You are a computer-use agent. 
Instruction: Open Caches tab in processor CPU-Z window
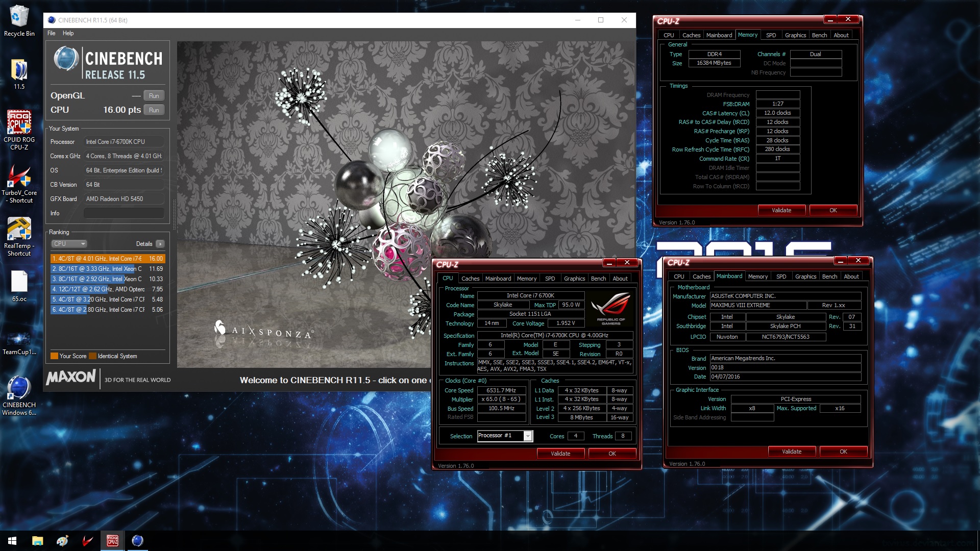pyautogui.click(x=470, y=279)
